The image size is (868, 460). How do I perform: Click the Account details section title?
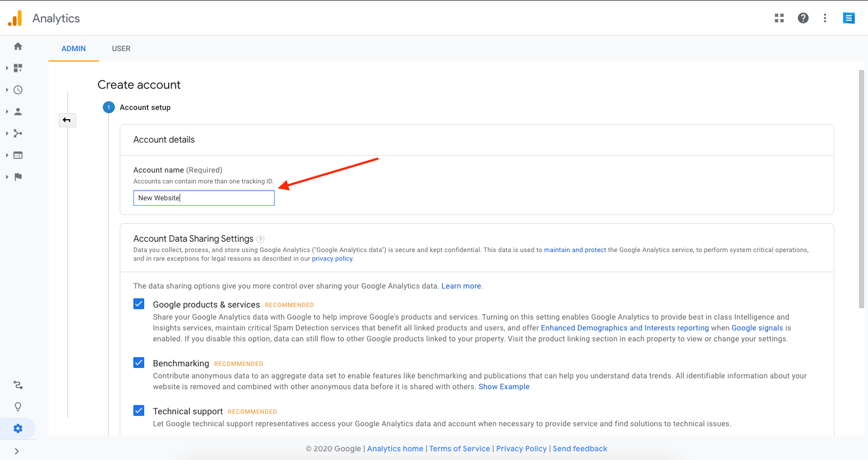tap(164, 139)
